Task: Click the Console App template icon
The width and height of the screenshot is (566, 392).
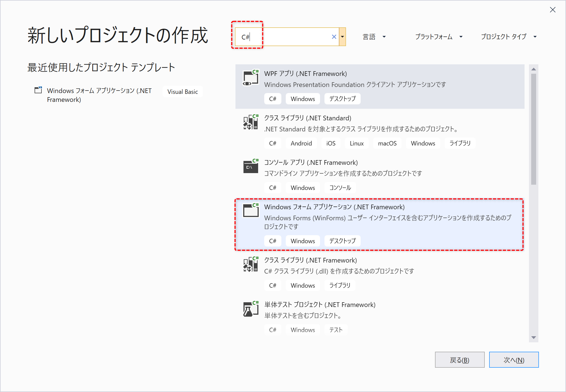Action: pyautogui.click(x=251, y=166)
